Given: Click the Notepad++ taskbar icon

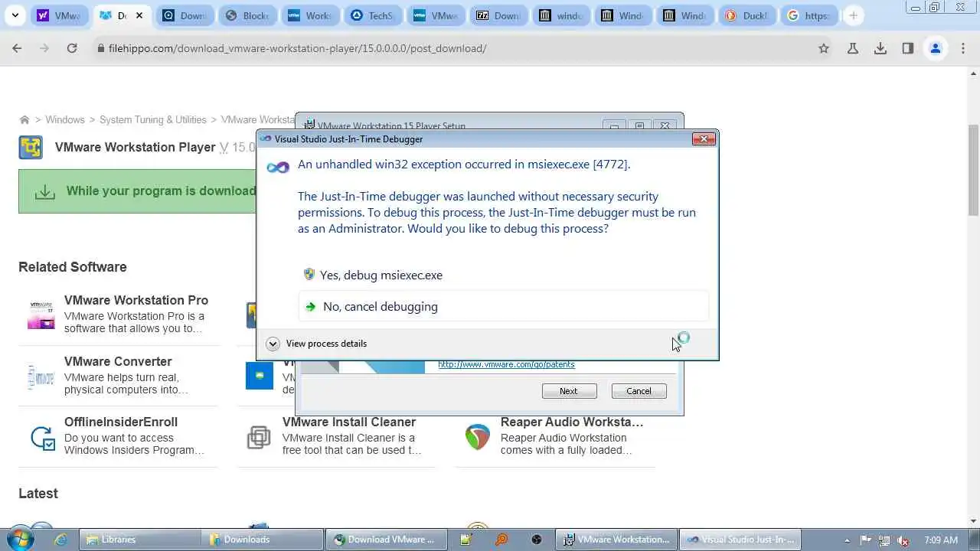Looking at the screenshot, I should click(466, 540).
